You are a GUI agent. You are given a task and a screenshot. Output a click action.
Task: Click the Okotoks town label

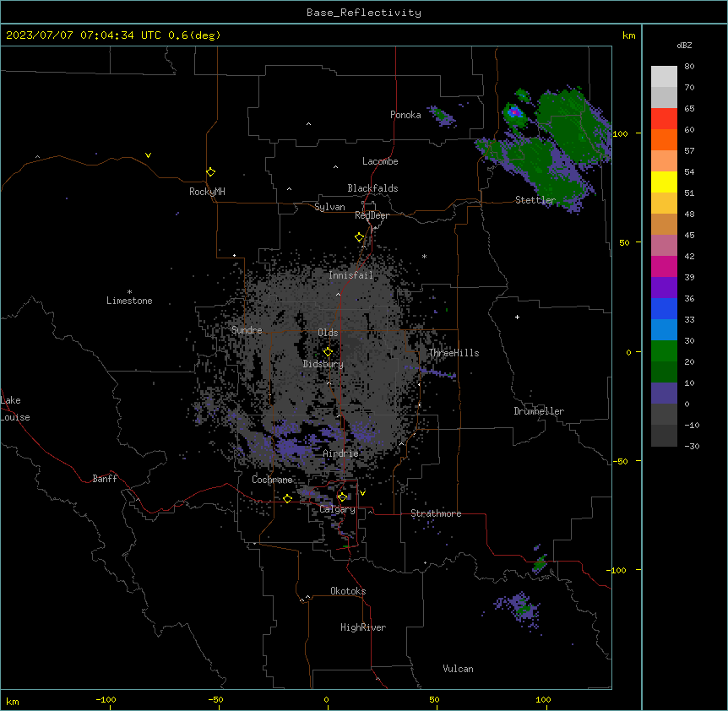coord(348,591)
